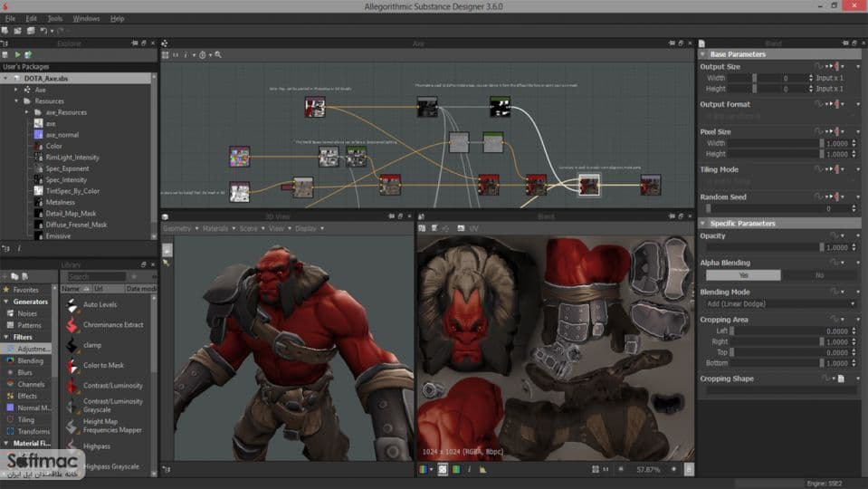Select the Color to Mask filter
The image size is (868, 489).
[103, 366]
